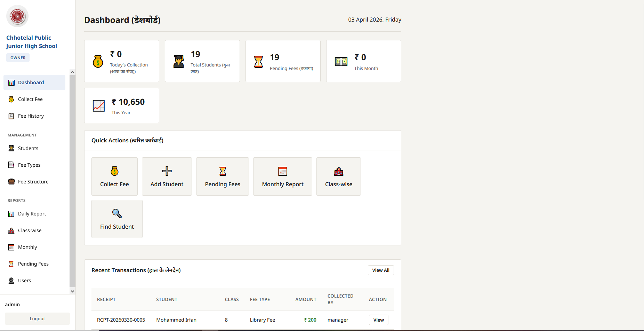This screenshot has width=644, height=331.
Task: Select Fee History in the sidebar
Action: coord(31,116)
